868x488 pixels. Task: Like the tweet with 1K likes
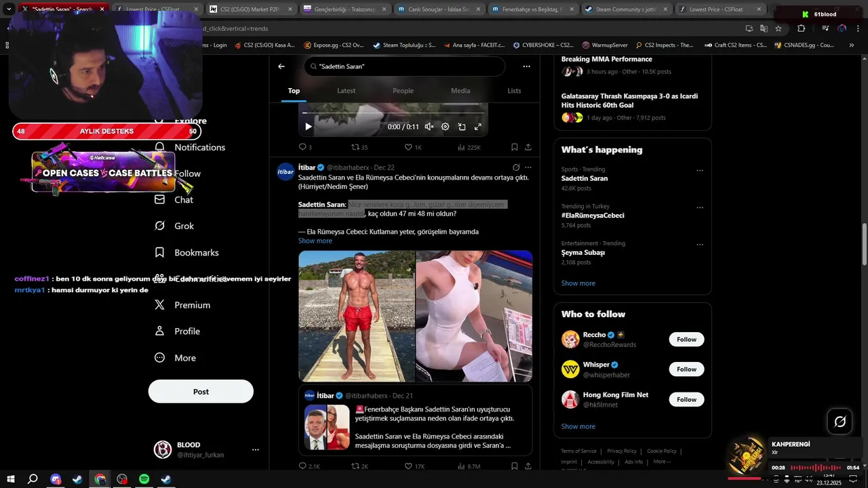(413, 147)
